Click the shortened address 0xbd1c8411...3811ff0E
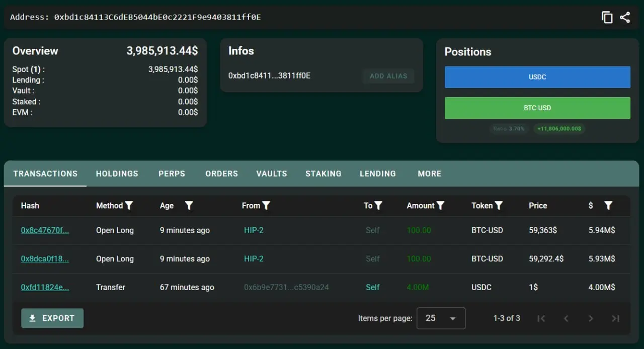Viewport: 644px width, 349px height. point(269,76)
